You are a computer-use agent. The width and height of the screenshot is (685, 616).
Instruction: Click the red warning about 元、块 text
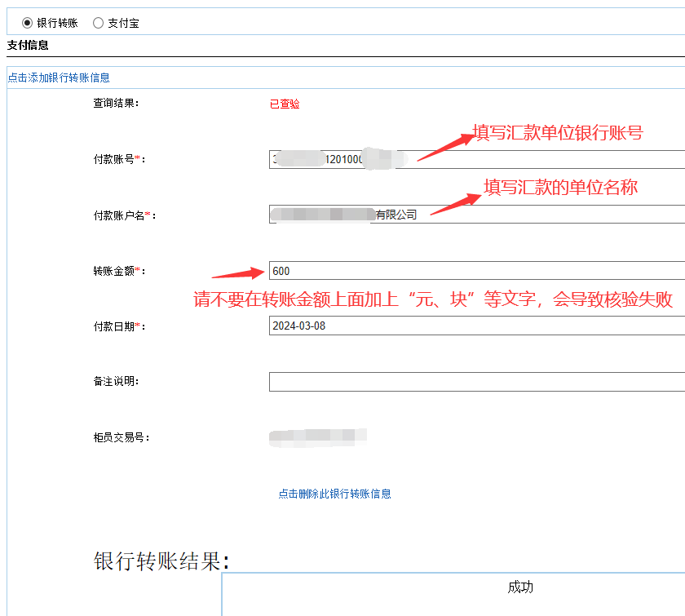click(x=432, y=299)
